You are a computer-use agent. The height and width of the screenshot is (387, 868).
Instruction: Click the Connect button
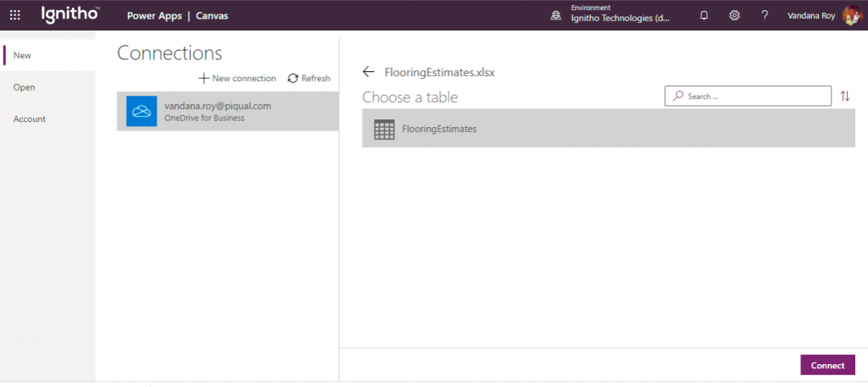pos(827,366)
